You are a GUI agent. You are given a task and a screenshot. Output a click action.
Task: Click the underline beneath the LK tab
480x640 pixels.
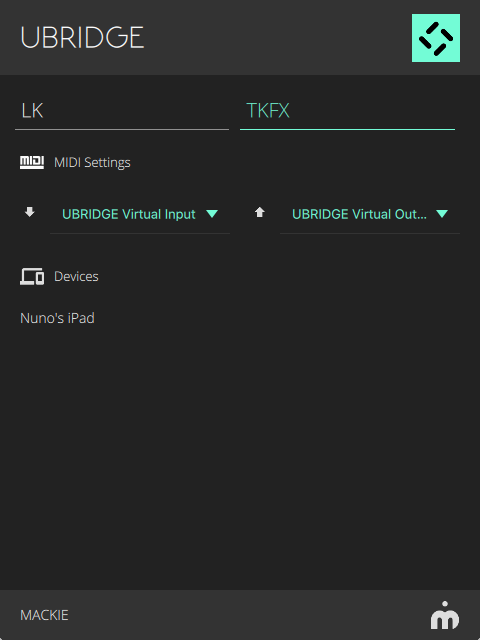pyautogui.click(x=122, y=129)
